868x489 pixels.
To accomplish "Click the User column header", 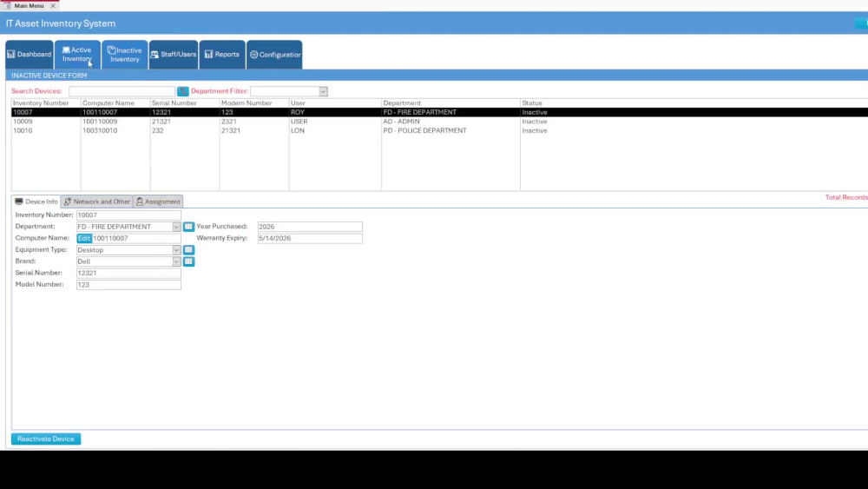I will tap(298, 103).
